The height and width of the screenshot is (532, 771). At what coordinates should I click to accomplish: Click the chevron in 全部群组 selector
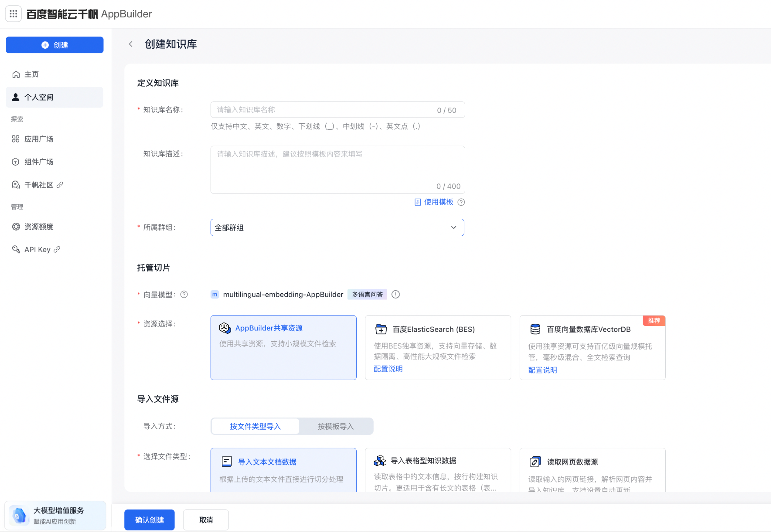click(x=454, y=227)
